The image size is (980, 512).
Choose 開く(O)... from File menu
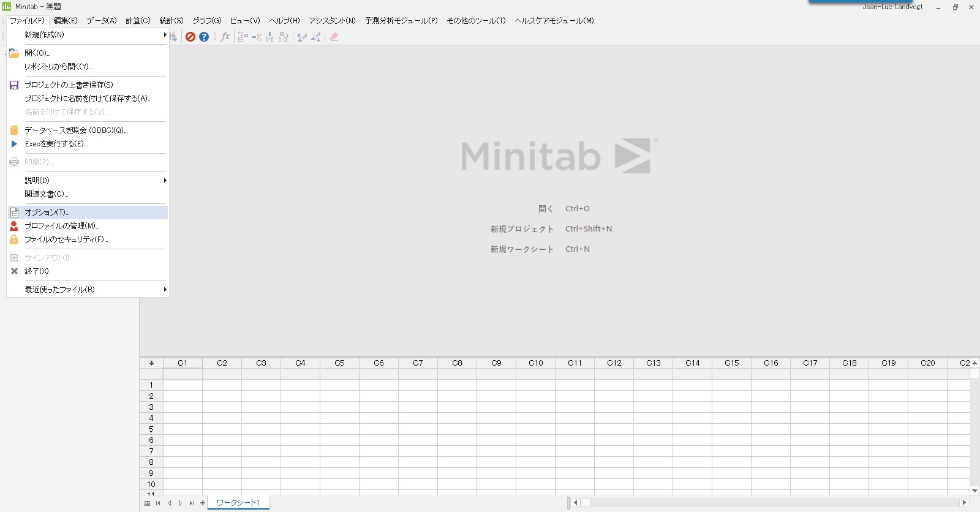click(x=88, y=53)
